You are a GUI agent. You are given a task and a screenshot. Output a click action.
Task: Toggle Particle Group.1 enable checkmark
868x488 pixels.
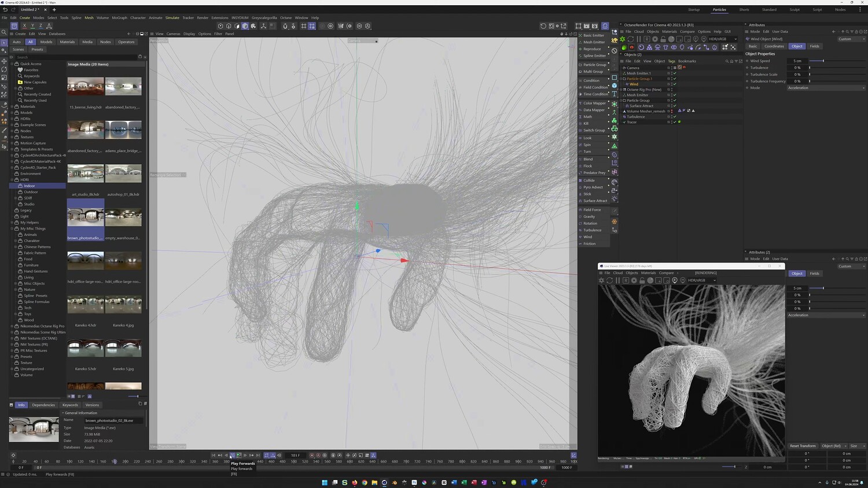(x=675, y=79)
